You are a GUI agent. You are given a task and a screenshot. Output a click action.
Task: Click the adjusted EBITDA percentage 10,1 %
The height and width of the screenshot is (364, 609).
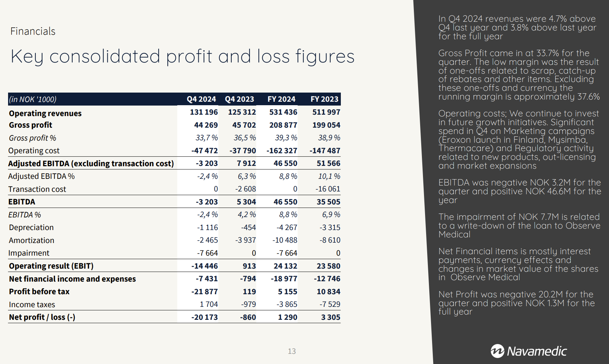pos(329,176)
